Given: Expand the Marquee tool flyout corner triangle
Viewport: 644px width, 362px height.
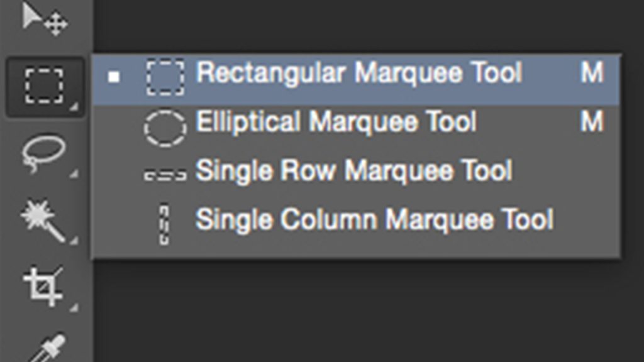Looking at the screenshot, I should pos(74,107).
